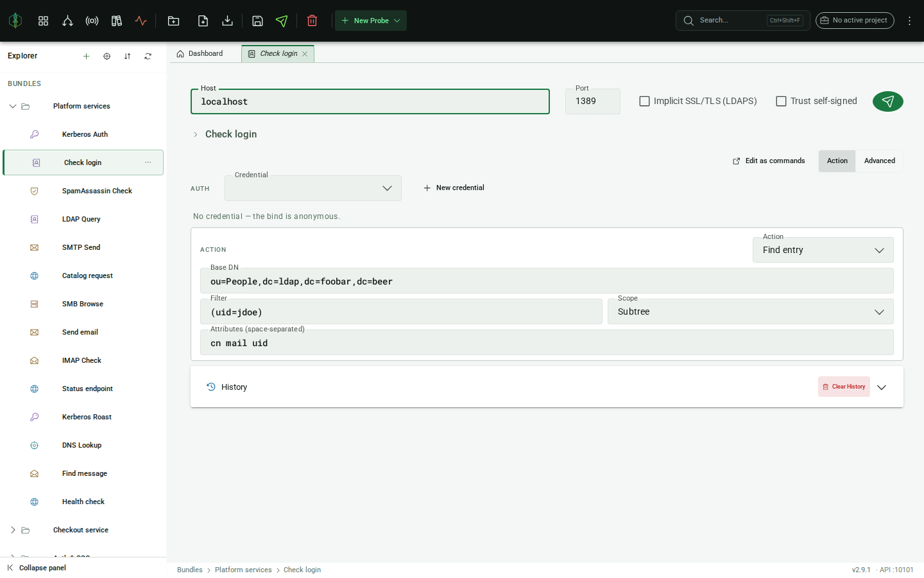The image size is (924, 578).
Task: Open Kerberos Auth in the Explorer tree
Action: (83, 134)
